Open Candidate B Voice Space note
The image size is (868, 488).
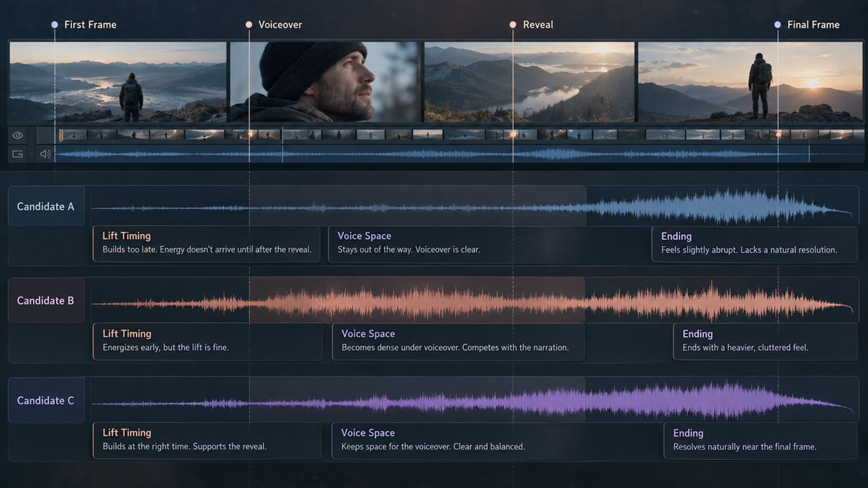point(458,342)
